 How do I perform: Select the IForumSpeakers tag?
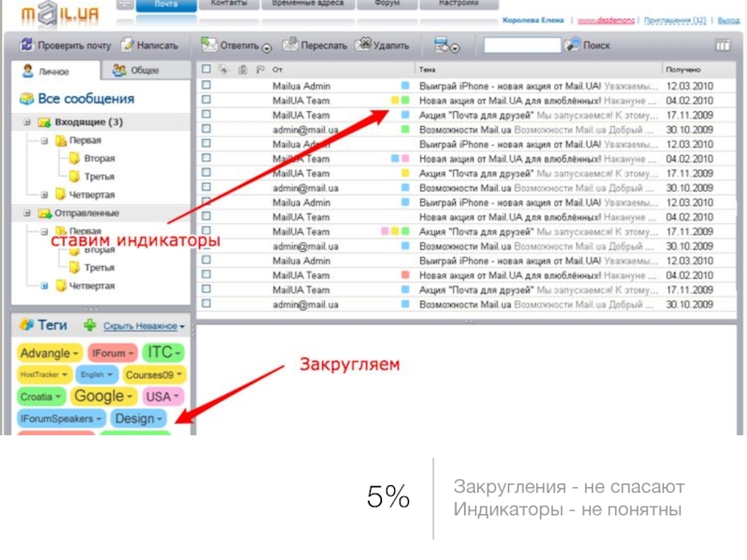61,418
